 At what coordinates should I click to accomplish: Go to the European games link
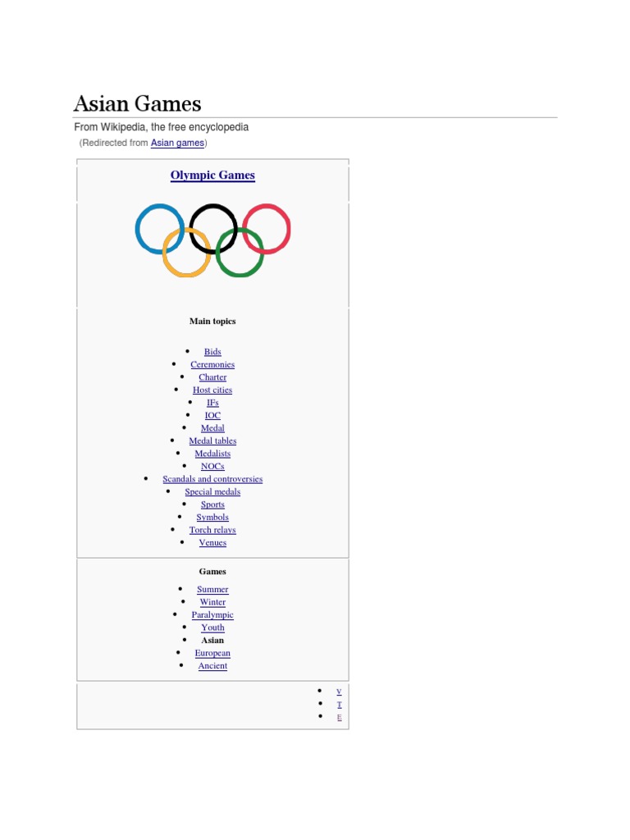pyautogui.click(x=212, y=653)
